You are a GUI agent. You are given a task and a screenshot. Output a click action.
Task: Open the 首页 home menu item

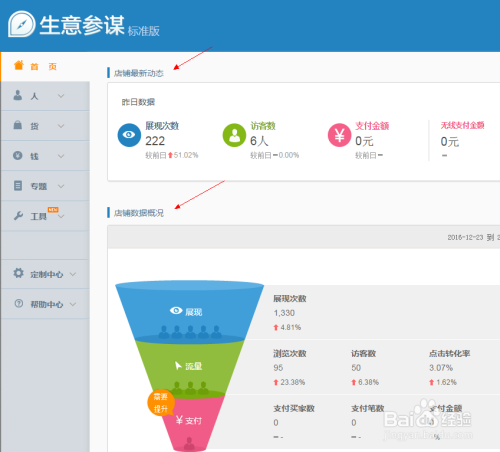(x=45, y=66)
